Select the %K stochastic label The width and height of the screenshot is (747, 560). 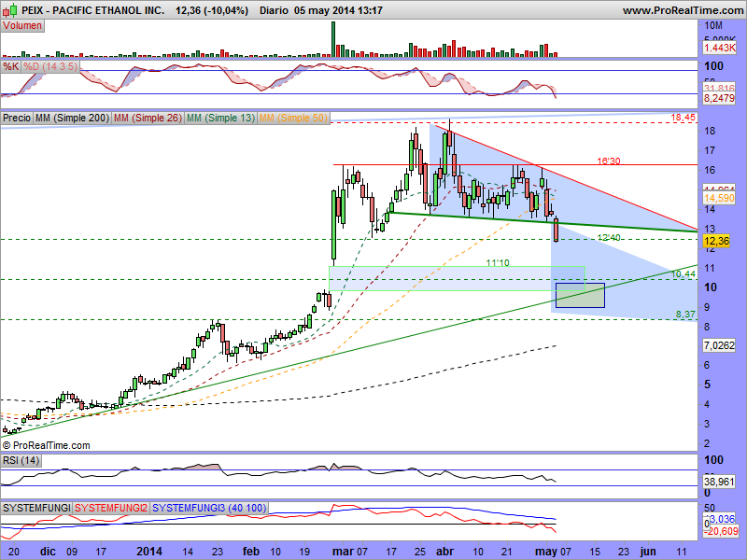10,66
